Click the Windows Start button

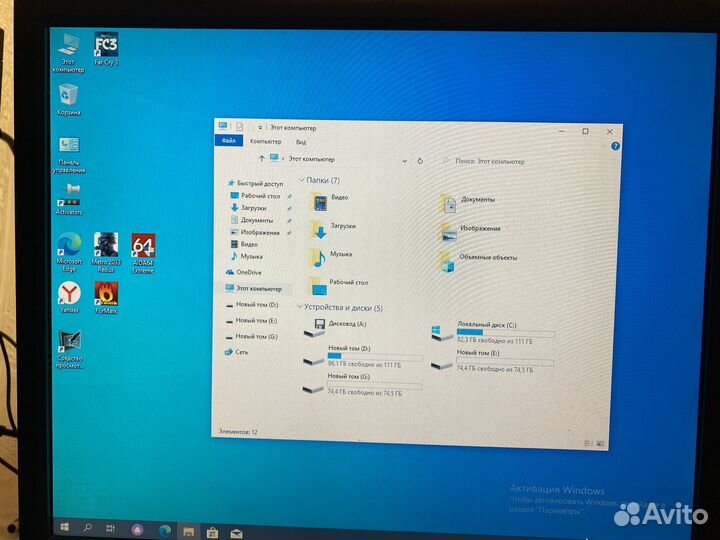coord(65,526)
